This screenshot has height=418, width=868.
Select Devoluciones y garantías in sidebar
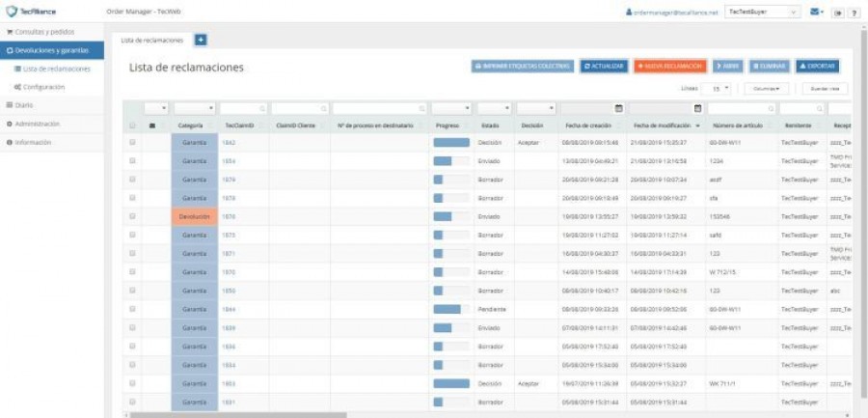(x=52, y=50)
